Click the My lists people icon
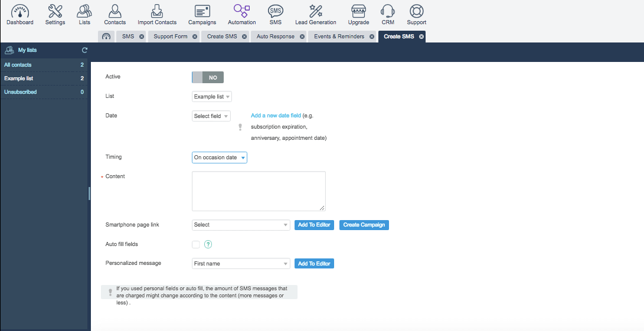 pyautogui.click(x=9, y=50)
